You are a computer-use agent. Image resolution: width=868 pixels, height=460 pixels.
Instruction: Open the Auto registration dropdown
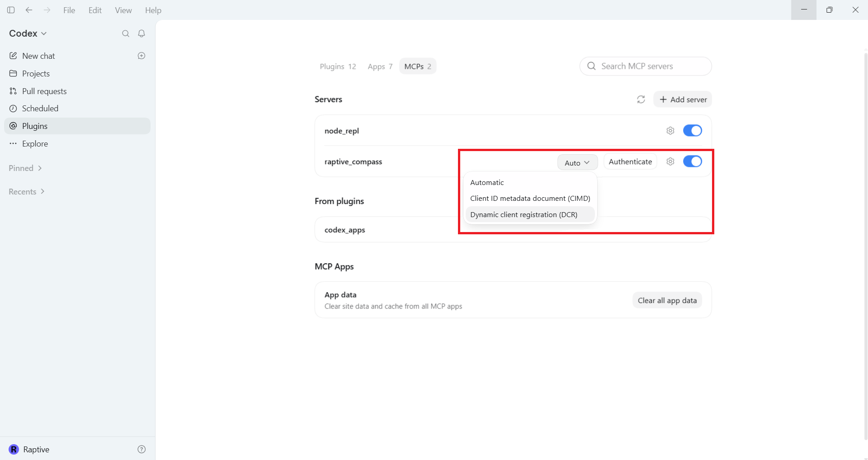point(577,162)
